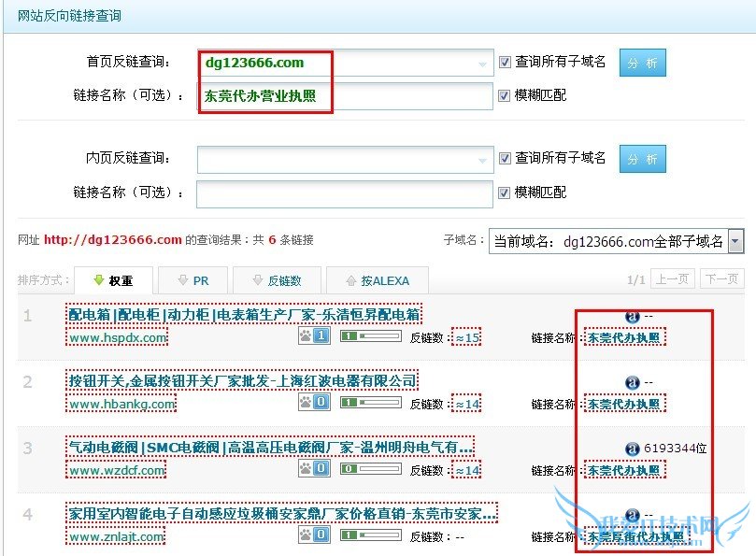Open link 按钮开关,金属按钮开关厂家批发 title
This screenshot has height=556, width=756.
(243, 380)
